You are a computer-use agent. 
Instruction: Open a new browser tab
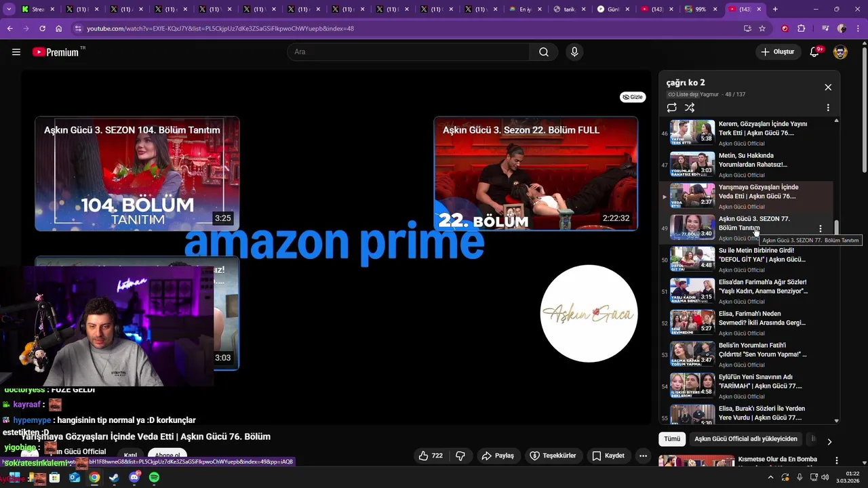point(775,9)
